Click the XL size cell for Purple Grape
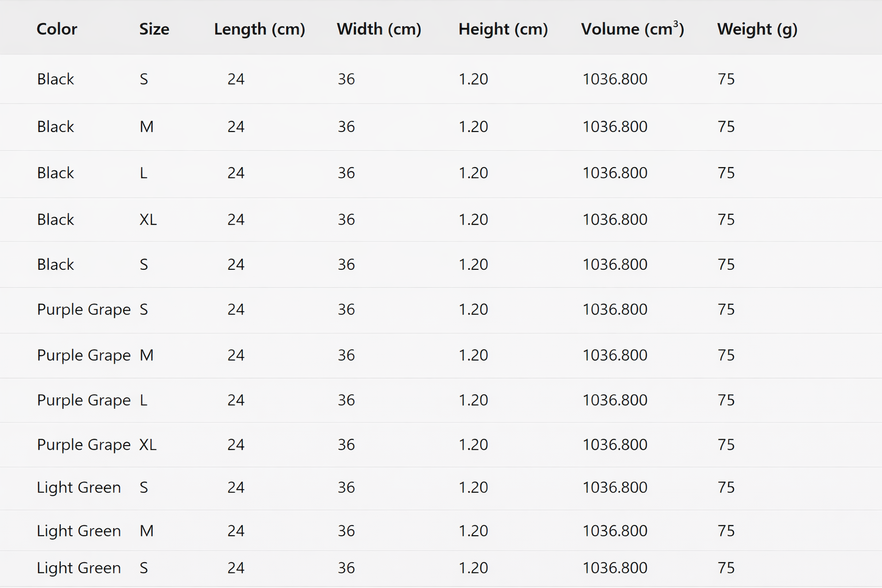Screen dimensions: 882x588 148,445
